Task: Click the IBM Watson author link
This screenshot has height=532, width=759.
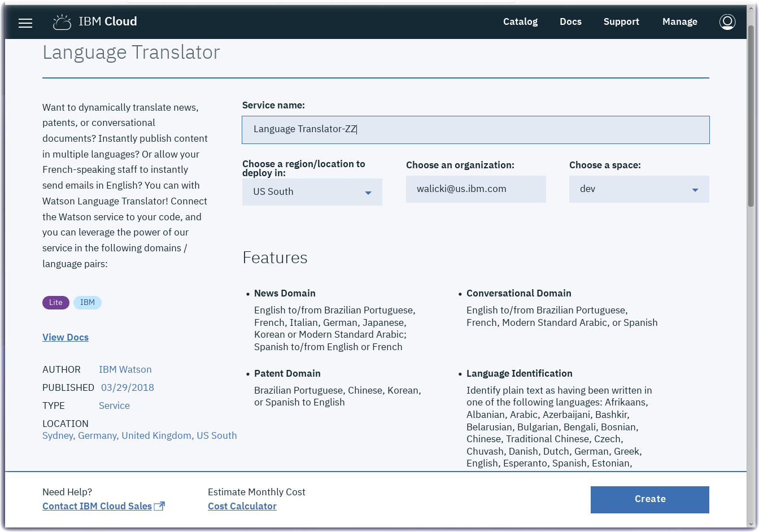Action: (125, 369)
